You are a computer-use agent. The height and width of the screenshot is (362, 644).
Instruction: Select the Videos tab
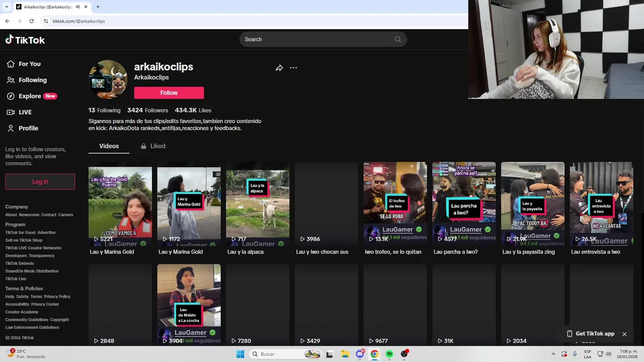[x=109, y=146]
